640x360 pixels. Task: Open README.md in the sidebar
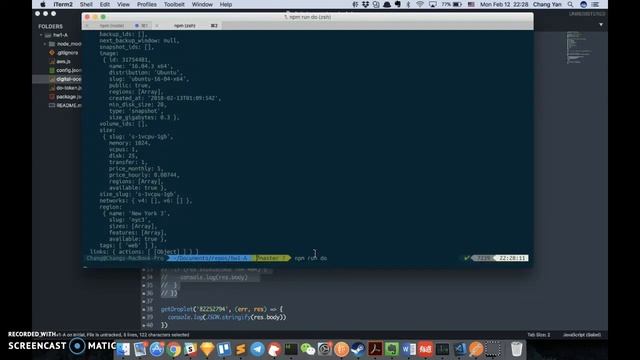point(68,105)
